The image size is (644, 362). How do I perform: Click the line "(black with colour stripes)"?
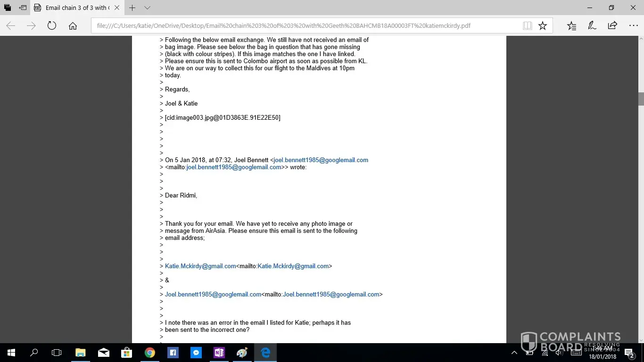point(260,54)
